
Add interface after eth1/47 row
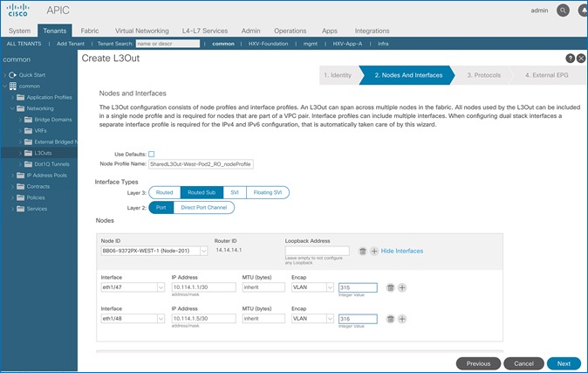402,287
